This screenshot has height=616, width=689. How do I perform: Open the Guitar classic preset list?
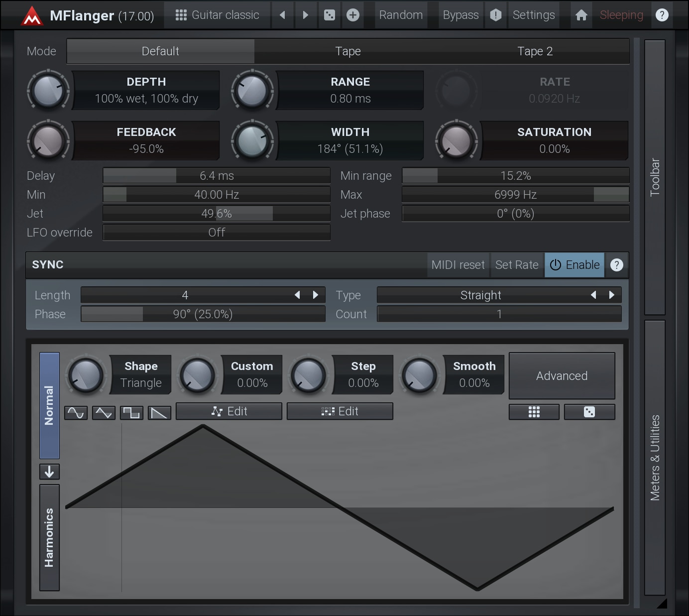(x=218, y=15)
